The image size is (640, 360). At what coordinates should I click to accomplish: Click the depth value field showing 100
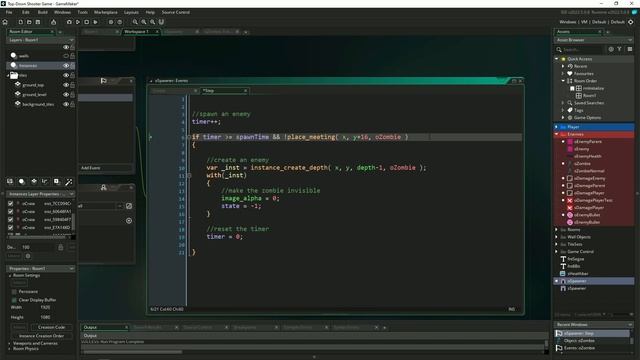tap(37, 247)
